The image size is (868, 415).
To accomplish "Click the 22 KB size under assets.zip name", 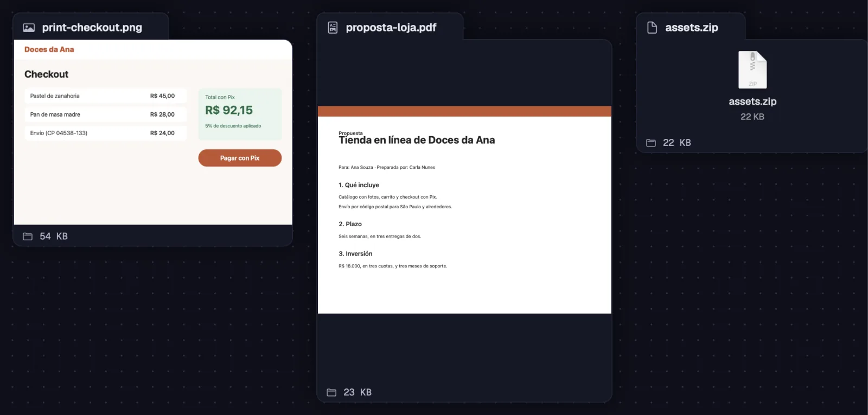I will point(752,117).
